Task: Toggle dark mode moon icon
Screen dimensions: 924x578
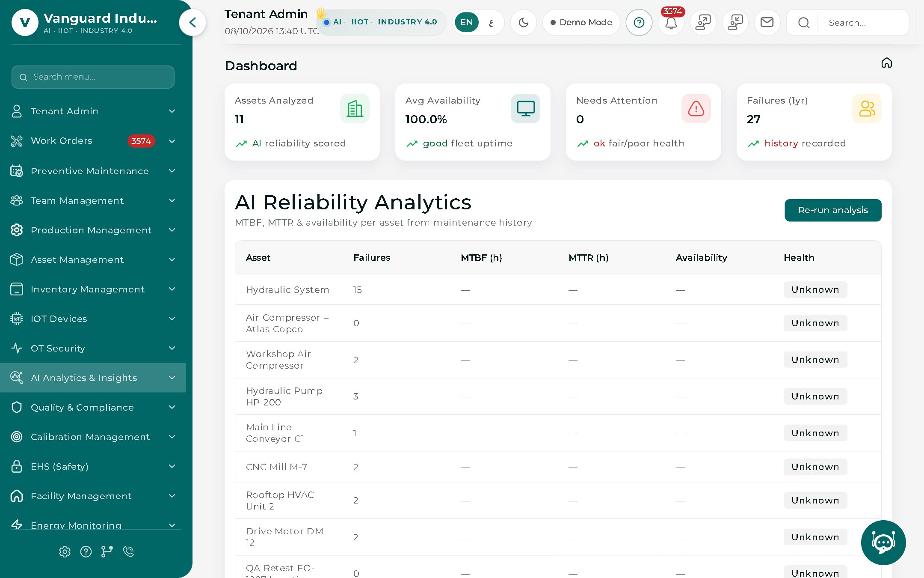Action: pos(524,22)
